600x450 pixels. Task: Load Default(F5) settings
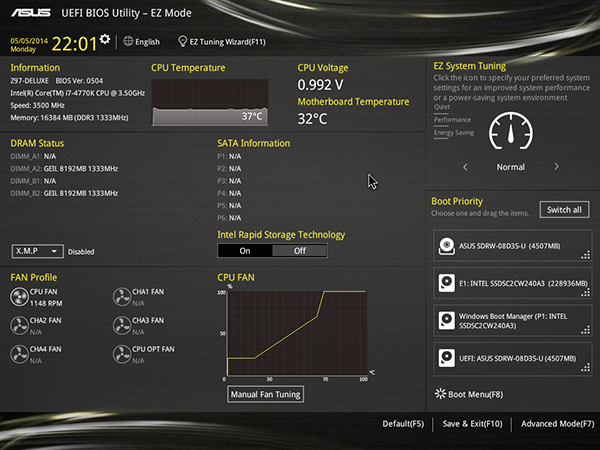[x=403, y=424]
